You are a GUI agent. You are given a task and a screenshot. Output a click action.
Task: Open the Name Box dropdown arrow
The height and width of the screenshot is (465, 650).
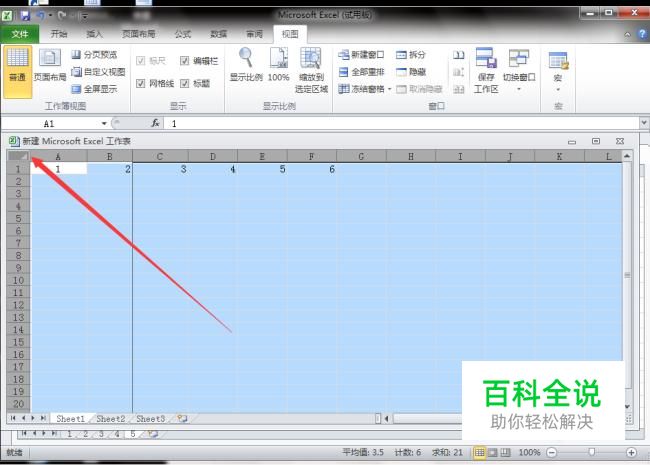tap(104, 124)
